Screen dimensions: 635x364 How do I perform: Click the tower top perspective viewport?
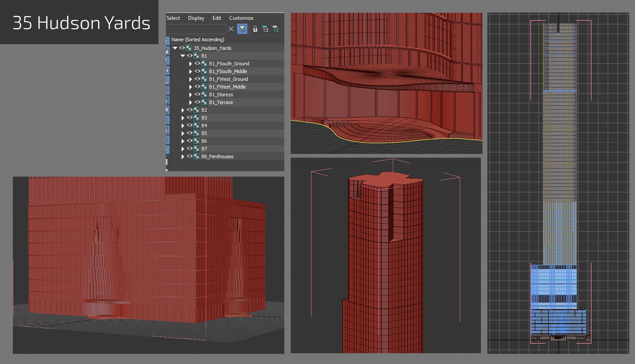386,255
